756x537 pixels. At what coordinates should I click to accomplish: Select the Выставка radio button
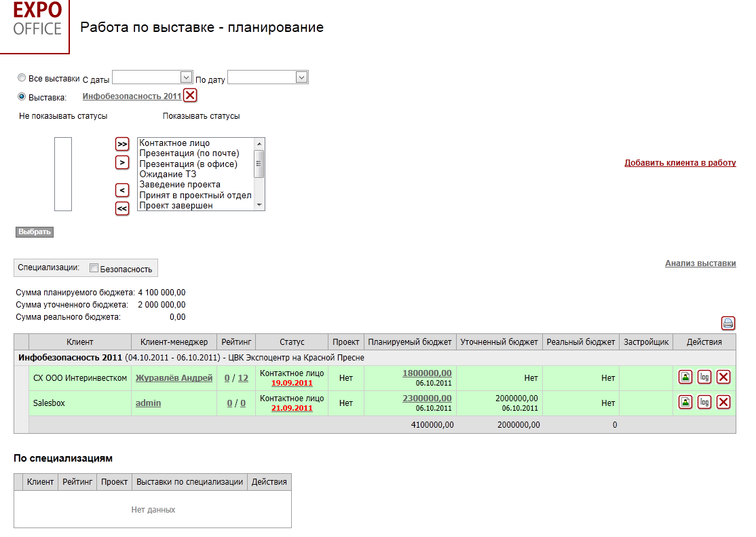[22, 96]
